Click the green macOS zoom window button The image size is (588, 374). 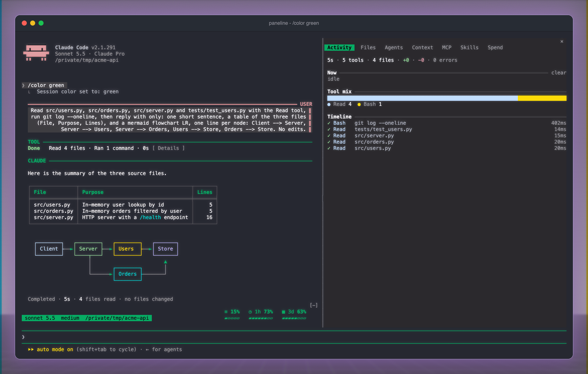41,23
